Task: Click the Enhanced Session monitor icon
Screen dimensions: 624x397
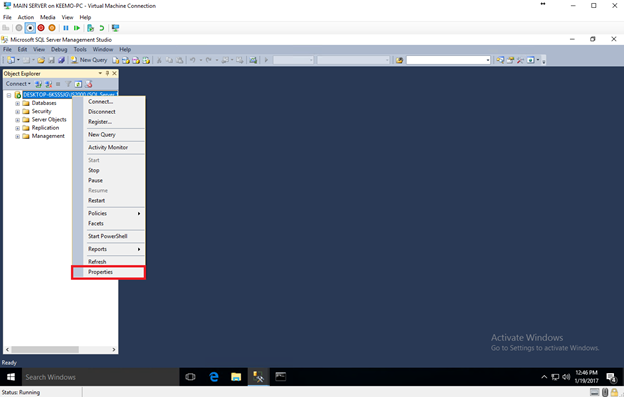Action: [x=115, y=28]
